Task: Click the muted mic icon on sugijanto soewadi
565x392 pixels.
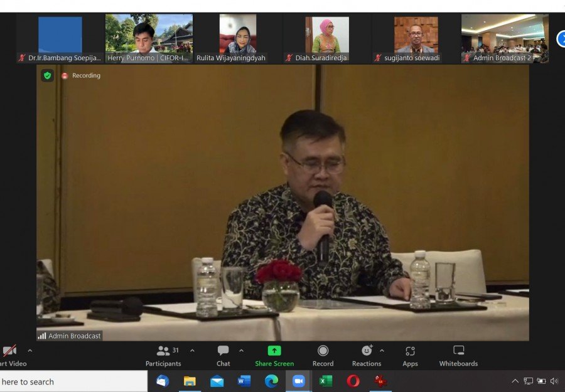Action: click(378, 58)
